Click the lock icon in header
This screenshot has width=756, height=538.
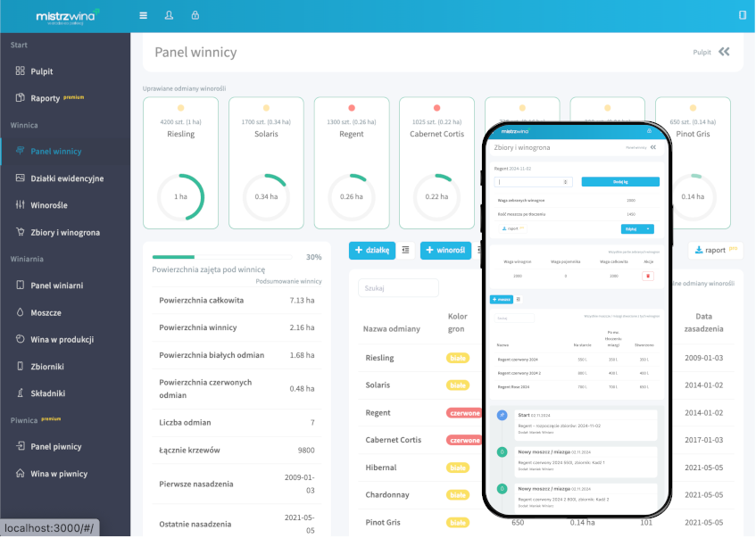195,15
